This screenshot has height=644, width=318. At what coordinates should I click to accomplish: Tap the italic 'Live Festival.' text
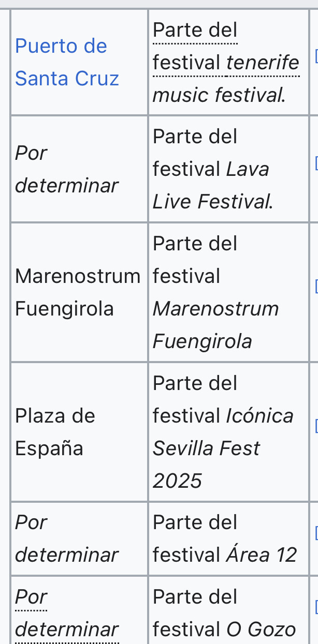[212, 202]
